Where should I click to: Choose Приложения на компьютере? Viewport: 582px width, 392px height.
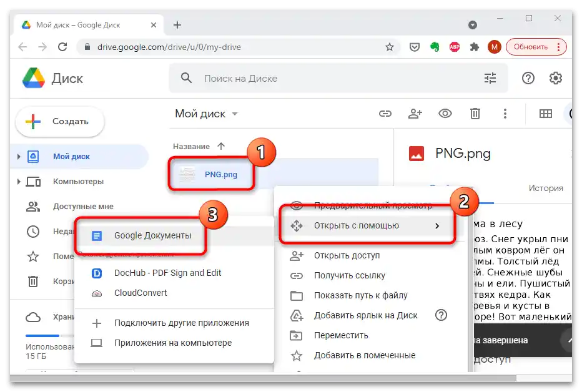pyautogui.click(x=174, y=343)
